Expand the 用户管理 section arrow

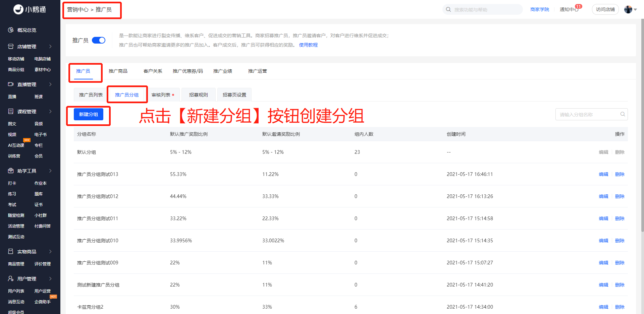[x=50, y=278]
